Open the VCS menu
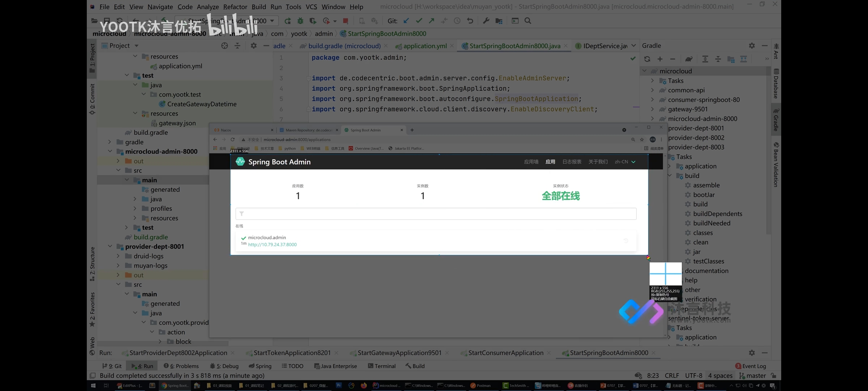The image size is (868, 391). pos(311,7)
